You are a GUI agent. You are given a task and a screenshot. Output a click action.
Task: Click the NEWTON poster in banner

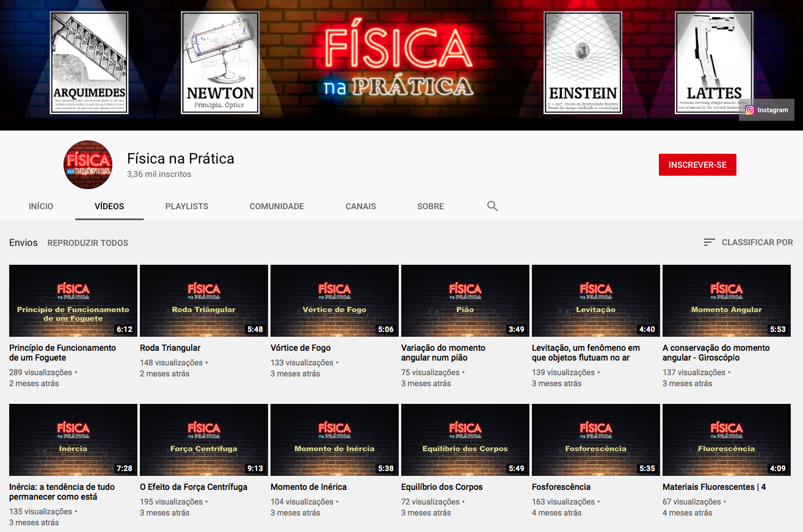tap(220, 63)
